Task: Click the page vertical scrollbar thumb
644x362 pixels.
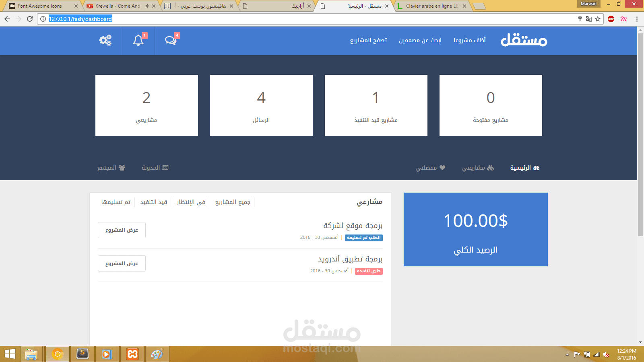Action: [640, 135]
